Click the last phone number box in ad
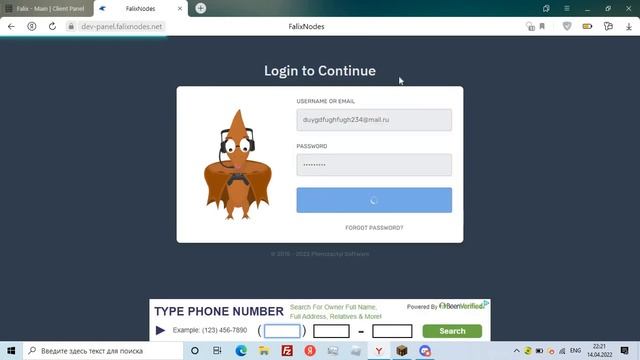Viewport: 640px width, 360px height. 392,331
